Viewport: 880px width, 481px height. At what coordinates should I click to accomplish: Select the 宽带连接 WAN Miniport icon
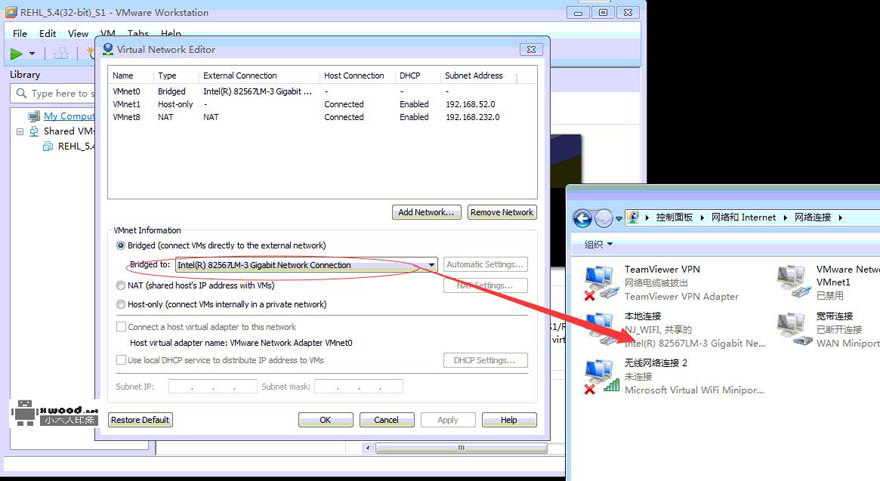pos(793,329)
